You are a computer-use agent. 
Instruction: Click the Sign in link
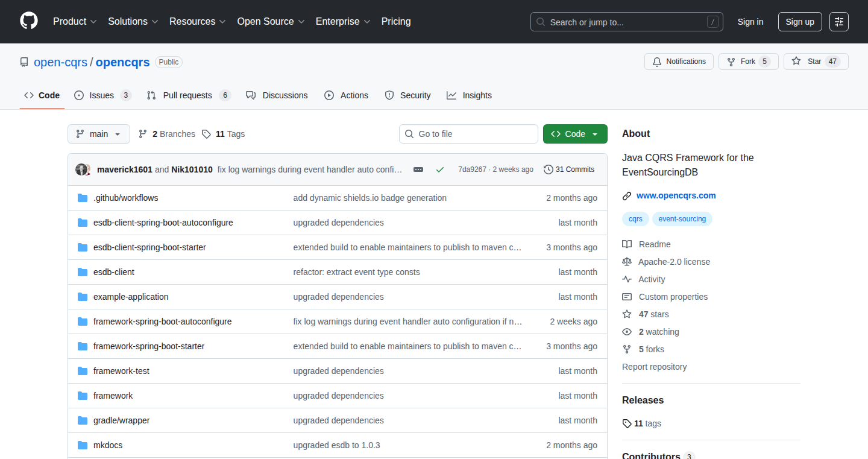pyautogui.click(x=750, y=22)
